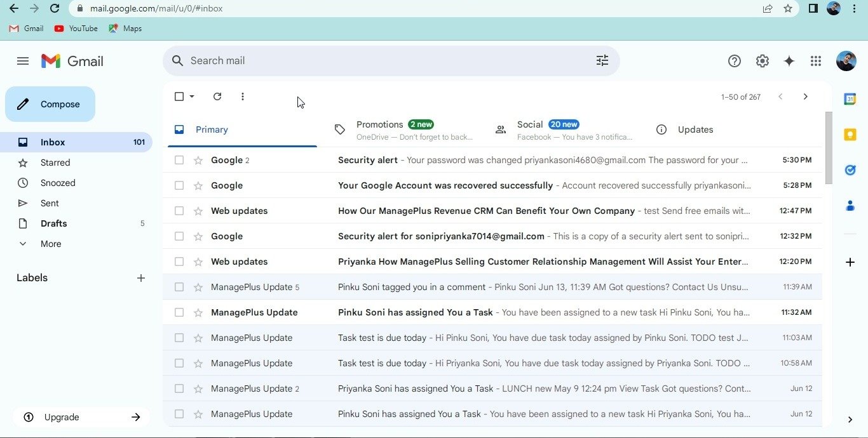Get add-ons with the plus icon
Viewport: 868px width, 438px height.
(x=850, y=262)
